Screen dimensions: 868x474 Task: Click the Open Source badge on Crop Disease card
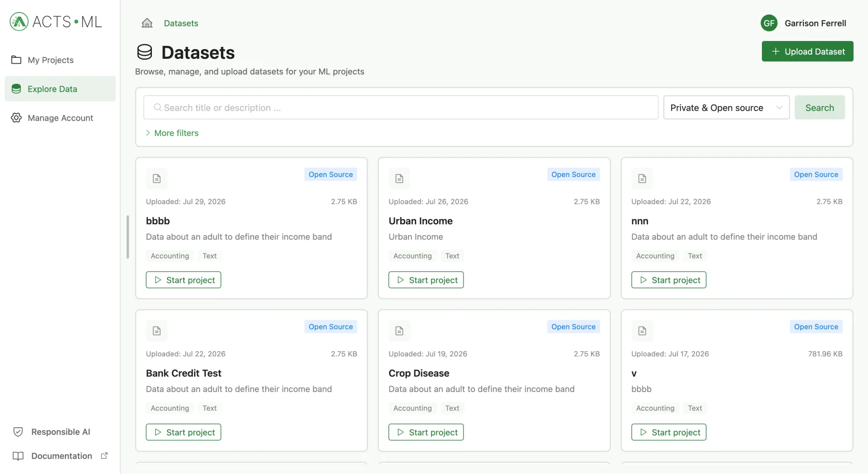[573, 327]
